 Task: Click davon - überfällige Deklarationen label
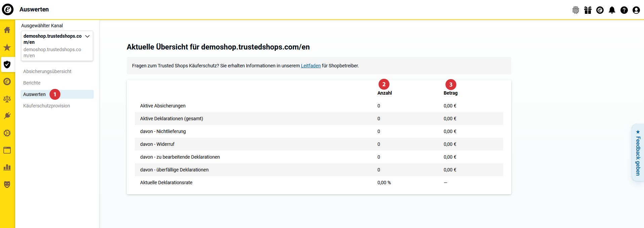coord(174,170)
